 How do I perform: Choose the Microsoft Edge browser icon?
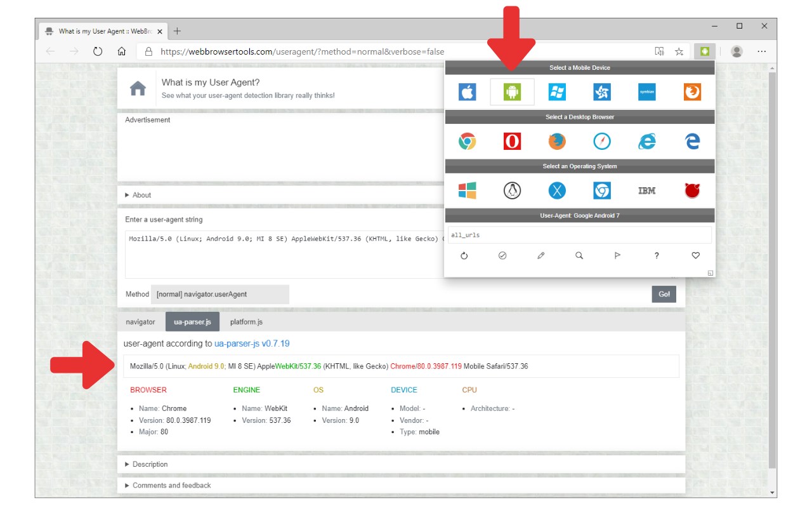(x=692, y=141)
